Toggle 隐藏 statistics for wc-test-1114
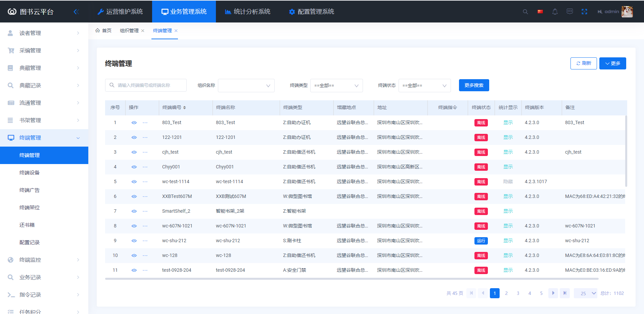Screen dimensions: 644x314 click(x=508, y=182)
